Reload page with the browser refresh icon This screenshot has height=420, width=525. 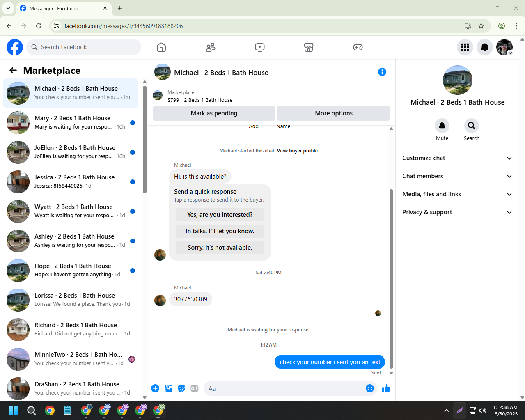point(39,26)
